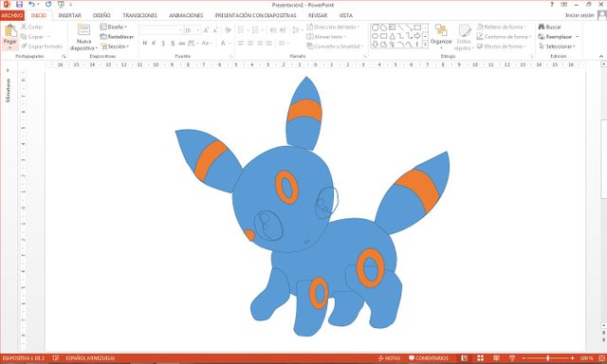Apply numbered list icon
The width and height of the screenshot is (607, 364).
[x=255, y=30]
